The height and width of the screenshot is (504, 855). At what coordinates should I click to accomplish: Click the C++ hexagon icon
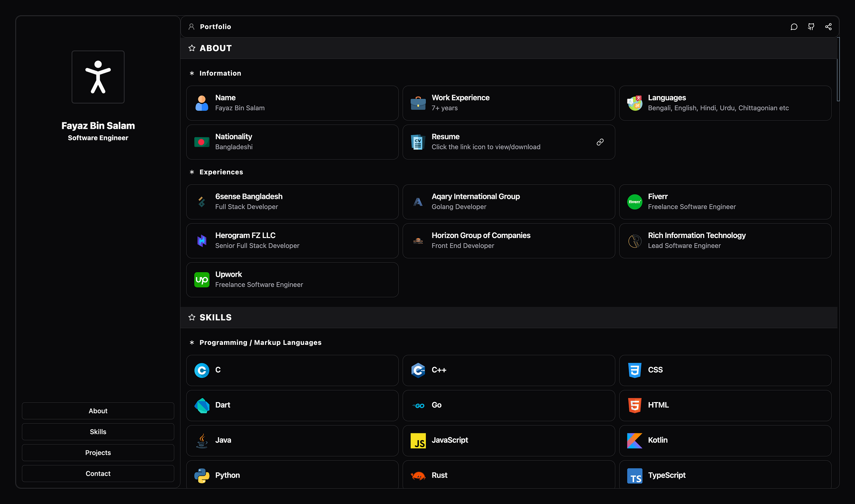(x=418, y=370)
